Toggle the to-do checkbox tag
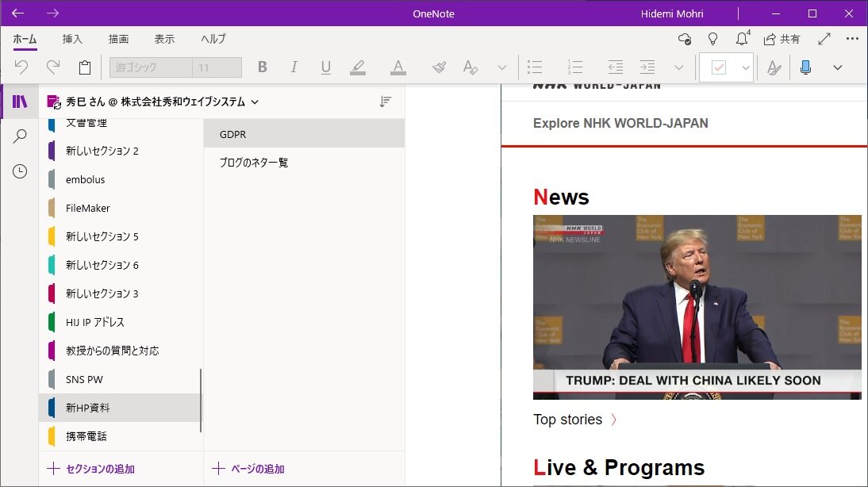 click(719, 67)
